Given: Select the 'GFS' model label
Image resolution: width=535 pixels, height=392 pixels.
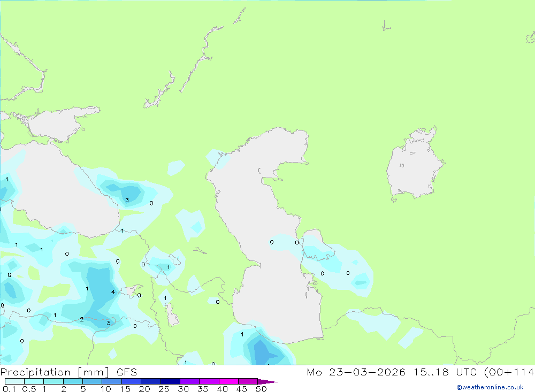Looking at the screenshot, I should 127,372.
